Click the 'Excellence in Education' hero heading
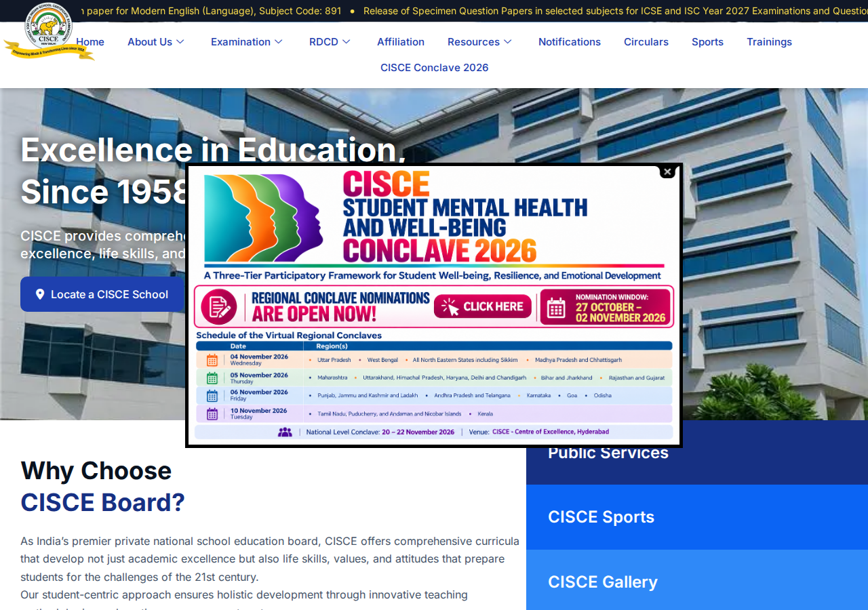868x610 pixels. pyautogui.click(x=213, y=170)
